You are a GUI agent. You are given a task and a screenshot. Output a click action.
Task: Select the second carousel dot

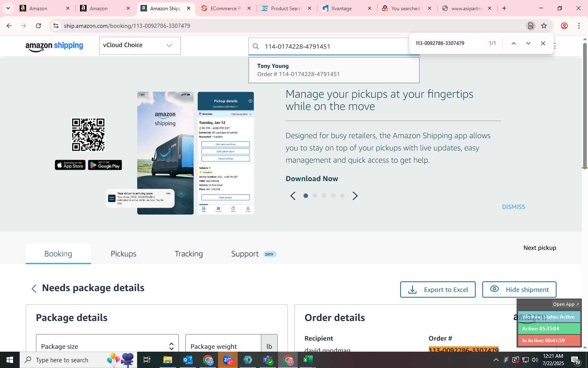(x=315, y=196)
